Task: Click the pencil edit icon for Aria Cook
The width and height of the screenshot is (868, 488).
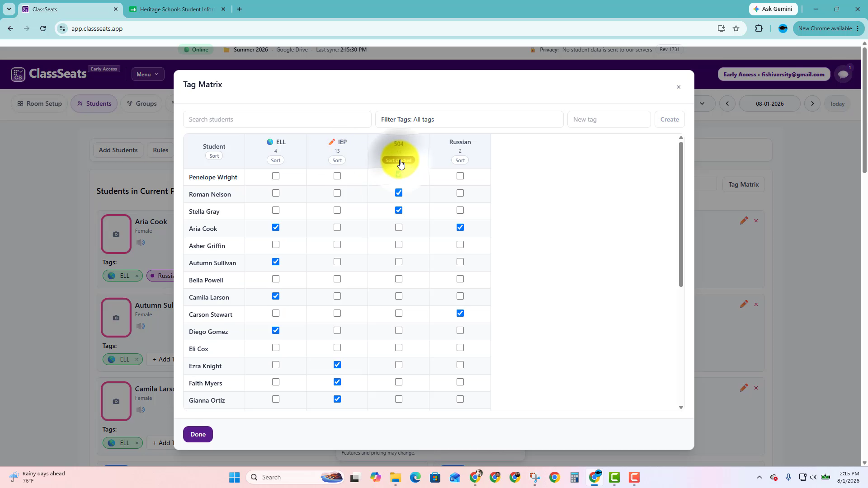Action: (744, 221)
